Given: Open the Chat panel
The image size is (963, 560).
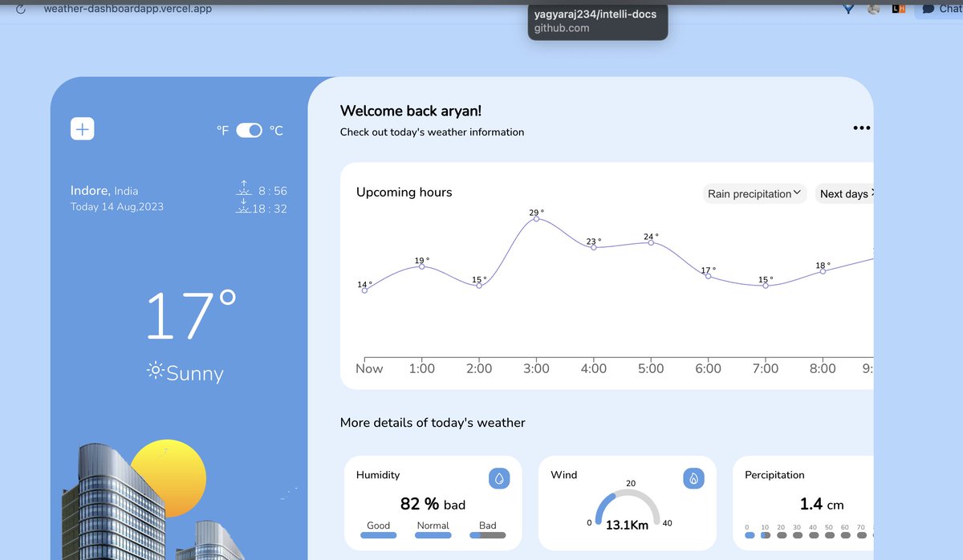Looking at the screenshot, I should (x=941, y=9).
